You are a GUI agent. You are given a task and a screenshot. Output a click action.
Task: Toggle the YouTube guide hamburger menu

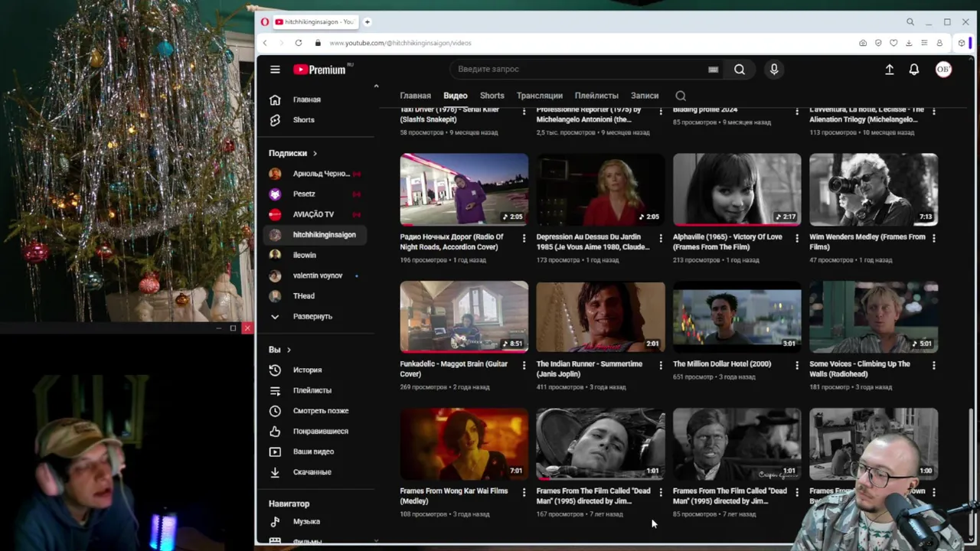click(x=275, y=69)
